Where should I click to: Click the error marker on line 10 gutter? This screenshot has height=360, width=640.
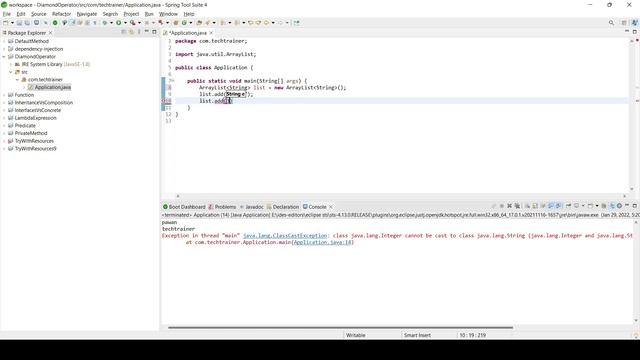click(x=165, y=101)
